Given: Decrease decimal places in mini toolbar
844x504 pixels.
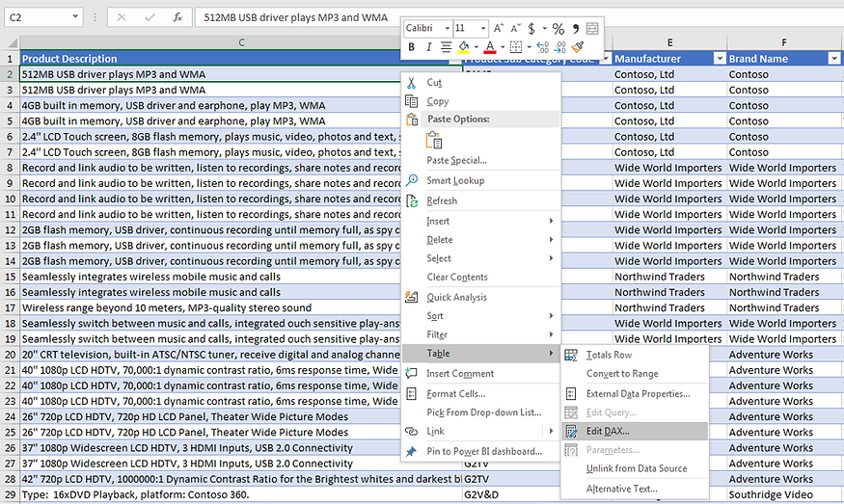Looking at the screenshot, I should [x=559, y=47].
